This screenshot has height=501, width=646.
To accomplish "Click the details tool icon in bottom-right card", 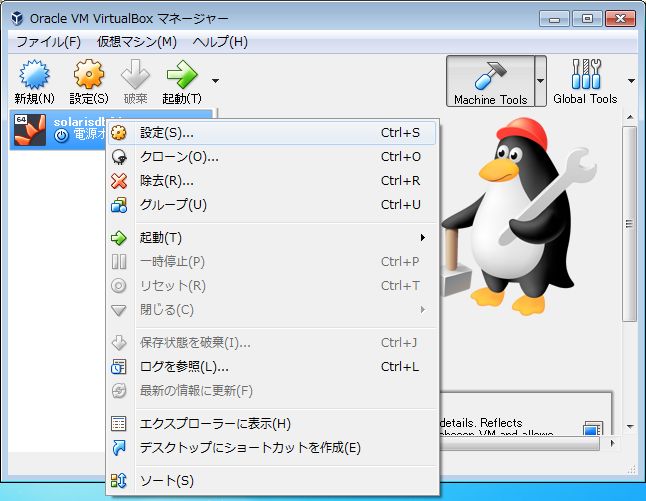I will click(x=593, y=428).
